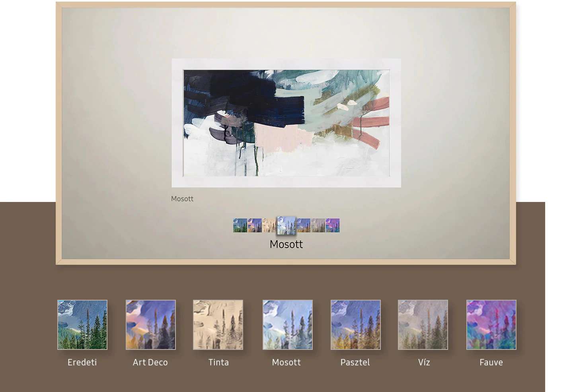573x392 pixels.
Task: Click the Víz text label
Action: point(424,362)
